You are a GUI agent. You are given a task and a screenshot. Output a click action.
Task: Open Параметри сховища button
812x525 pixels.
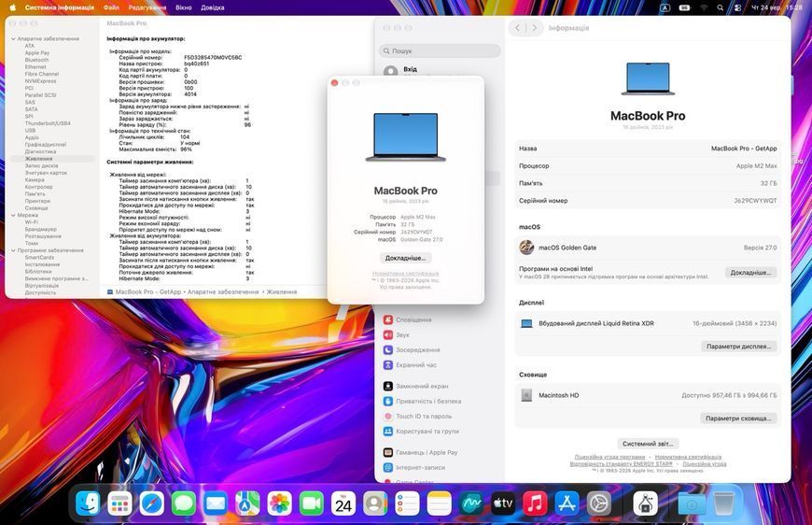click(738, 419)
